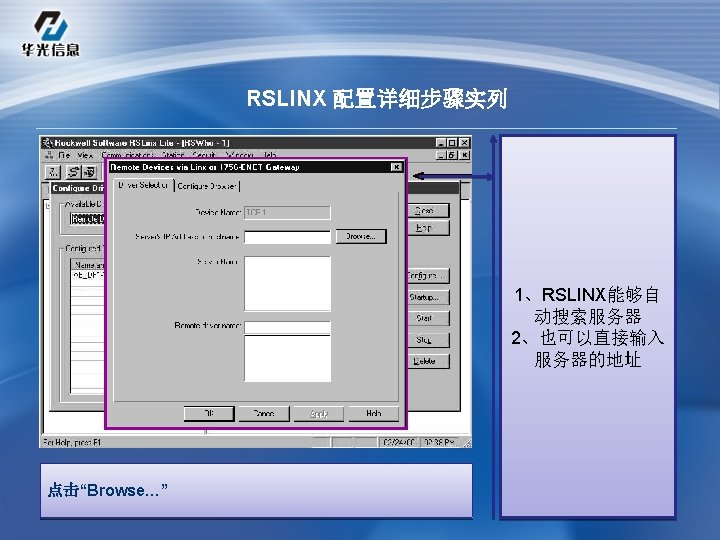Click Start in Configure Drivers window

[x=428, y=318]
